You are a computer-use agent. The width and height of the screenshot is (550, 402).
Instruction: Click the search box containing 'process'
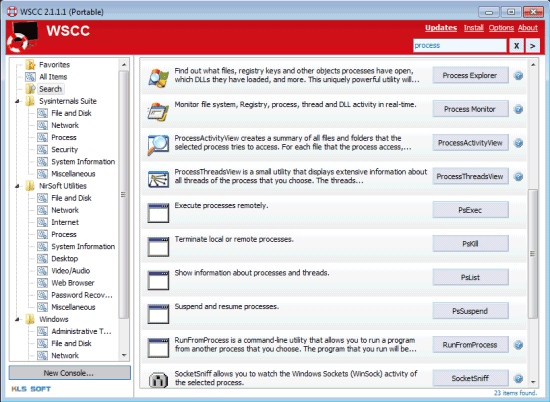[x=460, y=46]
